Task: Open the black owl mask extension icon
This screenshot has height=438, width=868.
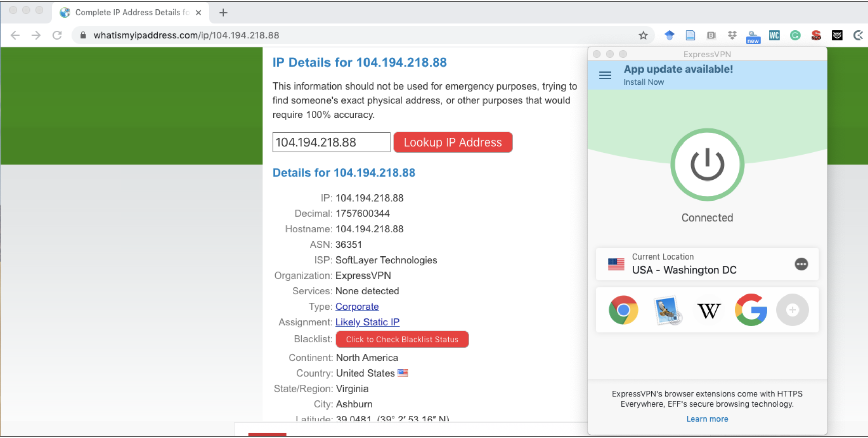Action: pyautogui.click(x=837, y=35)
